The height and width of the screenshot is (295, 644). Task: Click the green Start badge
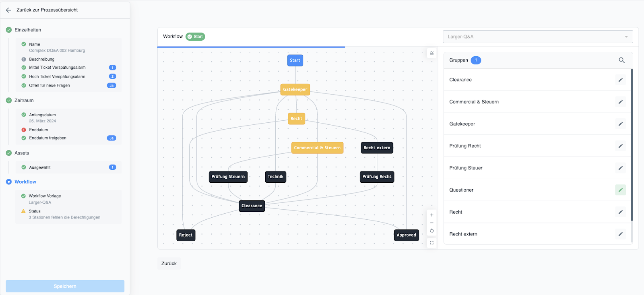195,37
